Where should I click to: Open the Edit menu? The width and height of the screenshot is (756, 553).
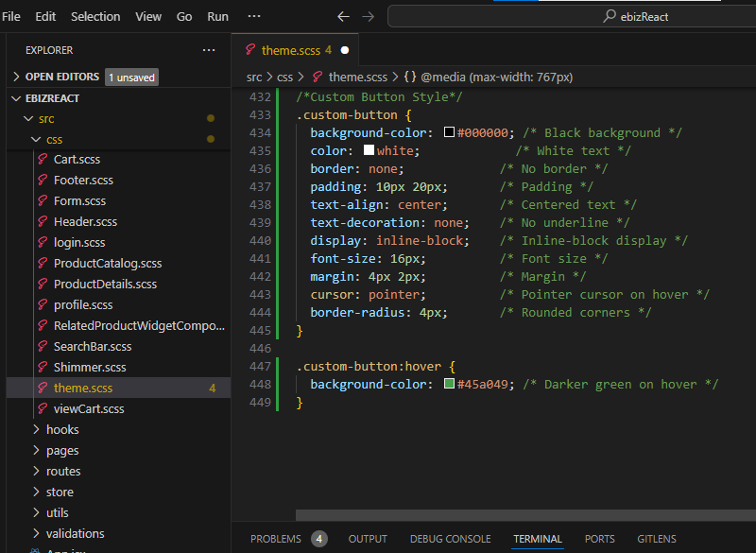coord(45,16)
